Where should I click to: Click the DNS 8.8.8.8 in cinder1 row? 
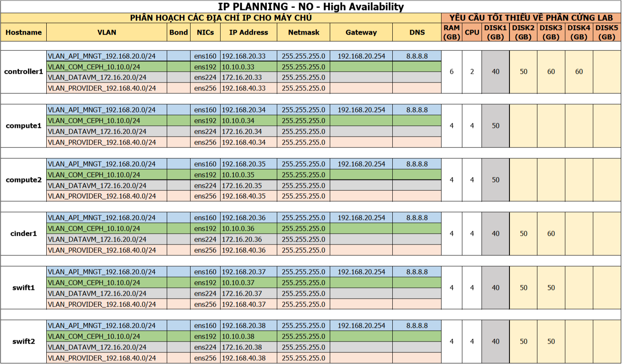[x=417, y=218]
